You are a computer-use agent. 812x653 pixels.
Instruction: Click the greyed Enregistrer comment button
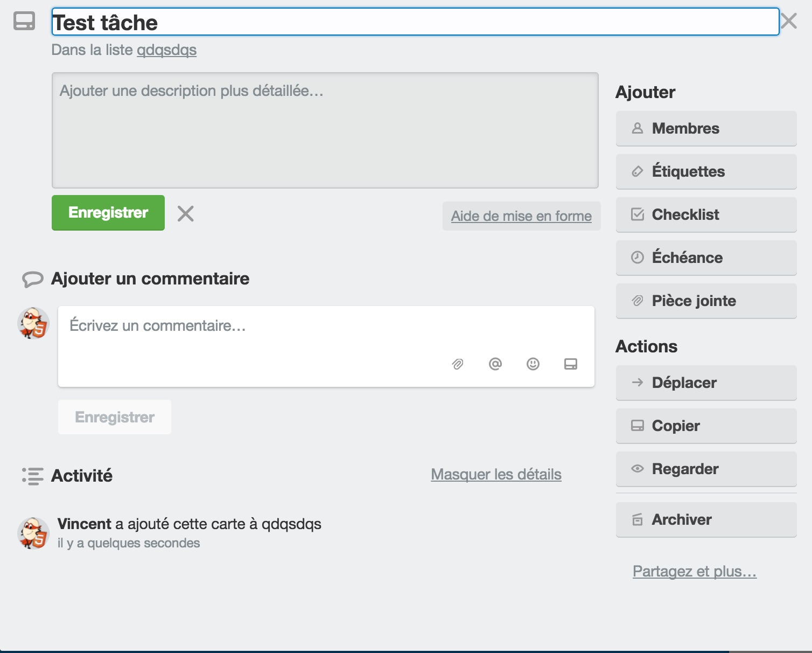(x=115, y=417)
